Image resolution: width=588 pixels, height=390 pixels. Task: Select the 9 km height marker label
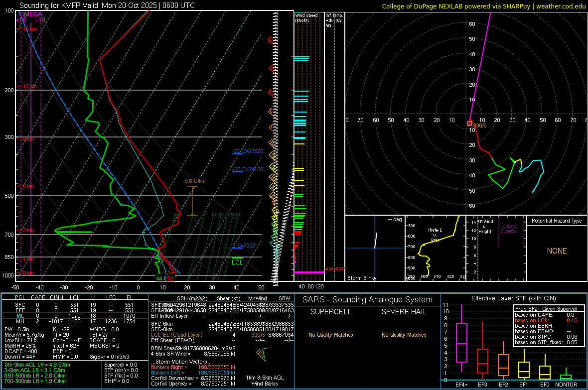pyautogui.click(x=28, y=139)
